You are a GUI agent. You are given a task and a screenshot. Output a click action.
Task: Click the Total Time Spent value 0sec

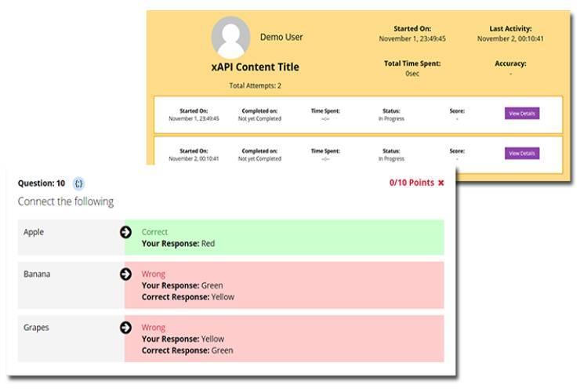(x=412, y=73)
